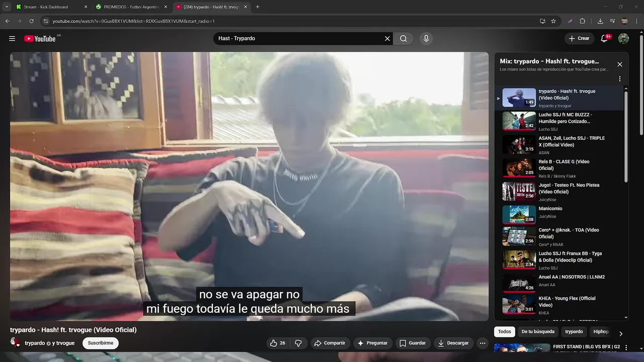Open the YouTube hamburger guide menu
Screen dimensions: 644x362
[x=12, y=39]
